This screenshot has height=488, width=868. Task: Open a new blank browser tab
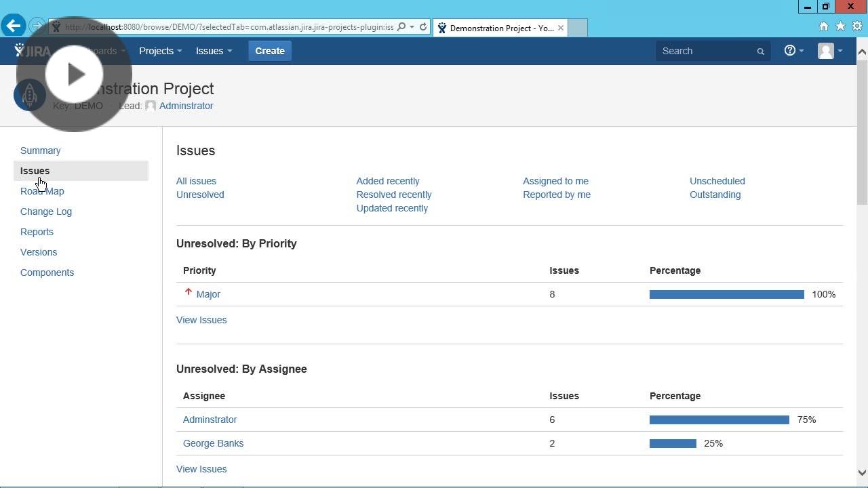tap(577, 28)
